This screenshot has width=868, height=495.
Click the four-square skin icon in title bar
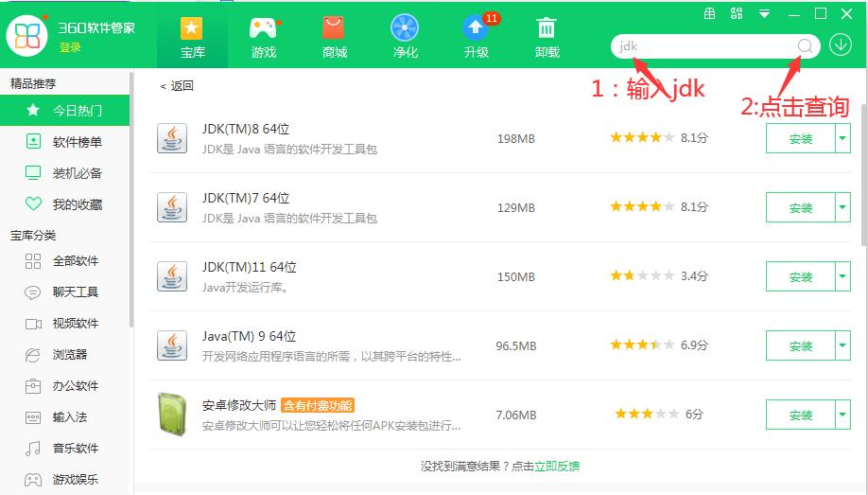tap(737, 14)
